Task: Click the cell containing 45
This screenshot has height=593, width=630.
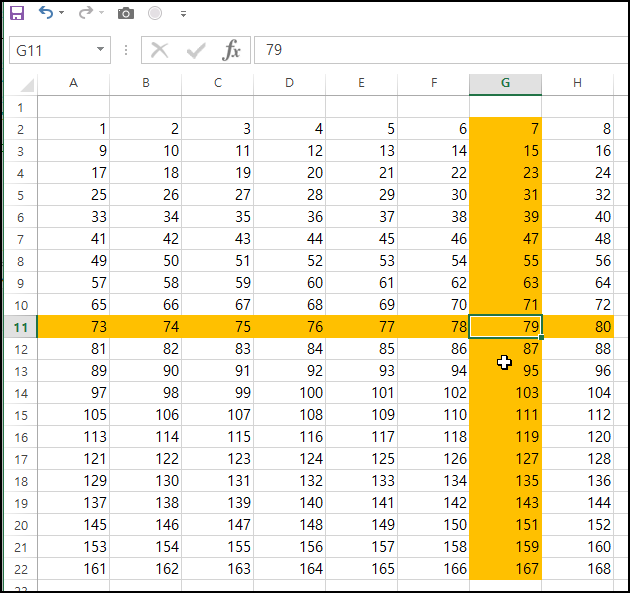Action: click(x=361, y=239)
